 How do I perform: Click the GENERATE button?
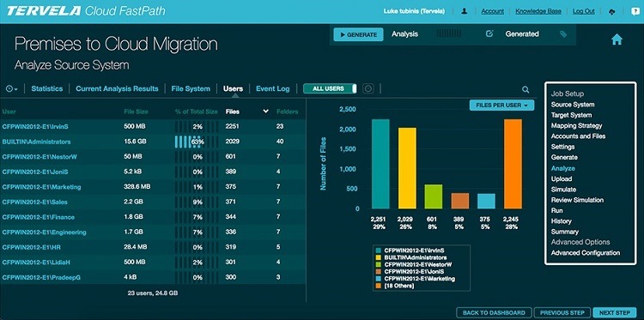(x=359, y=35)
